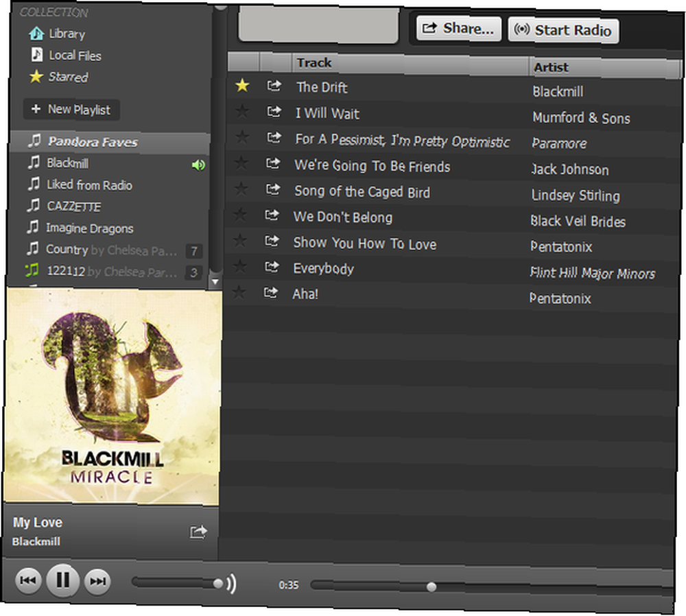The image size is (686, 616).
Task: Share Show You How To Love
Action: tap(272, 241)
